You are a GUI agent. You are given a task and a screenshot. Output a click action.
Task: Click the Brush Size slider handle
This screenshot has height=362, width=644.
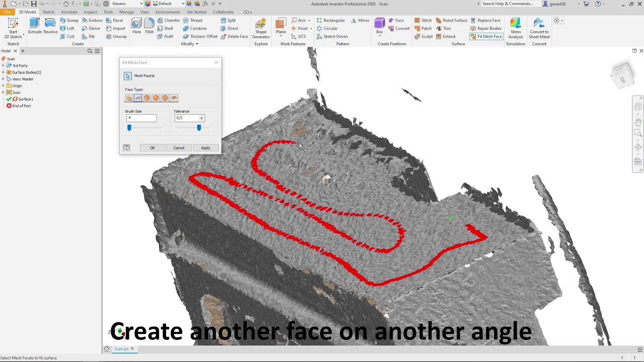(x=129, y=128)
